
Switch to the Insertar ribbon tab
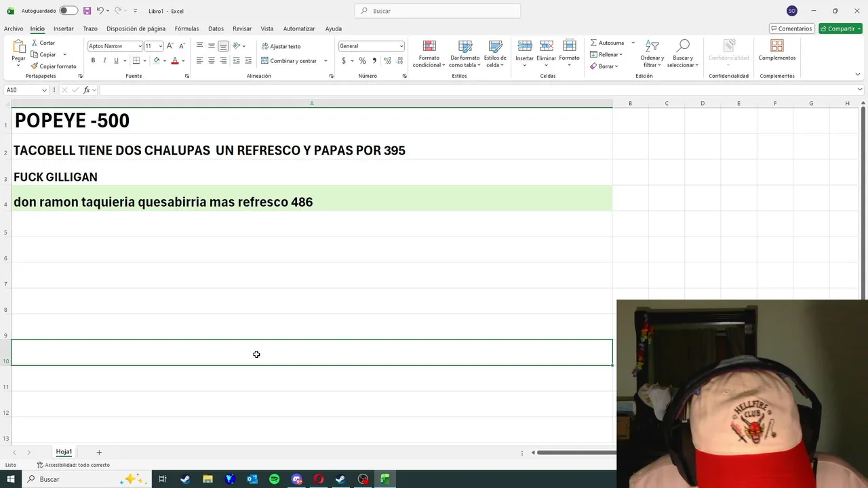point(64,28)
